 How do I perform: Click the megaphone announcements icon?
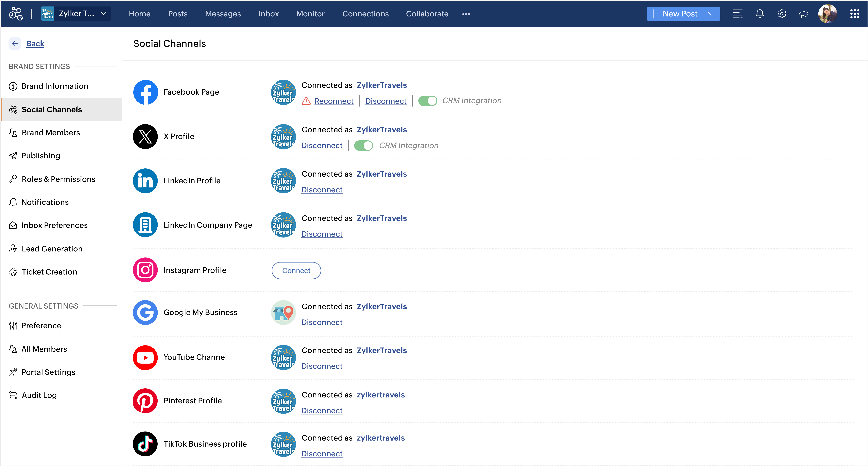tap(804, 14)
